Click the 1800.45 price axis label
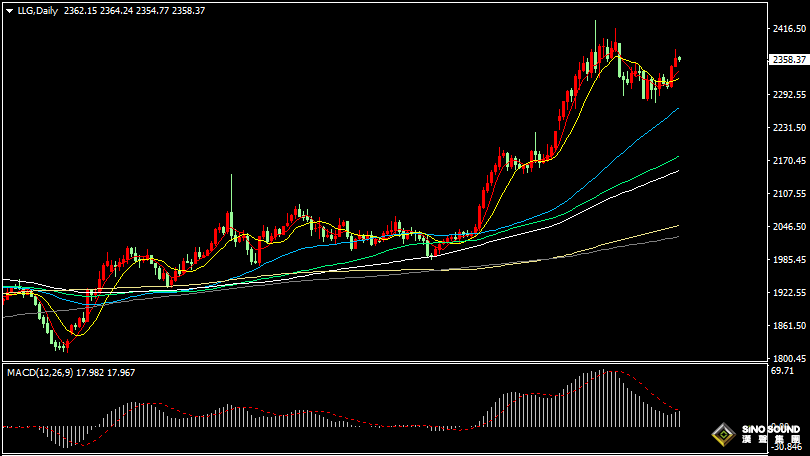 pyautogui.click(x=789, y=359)
